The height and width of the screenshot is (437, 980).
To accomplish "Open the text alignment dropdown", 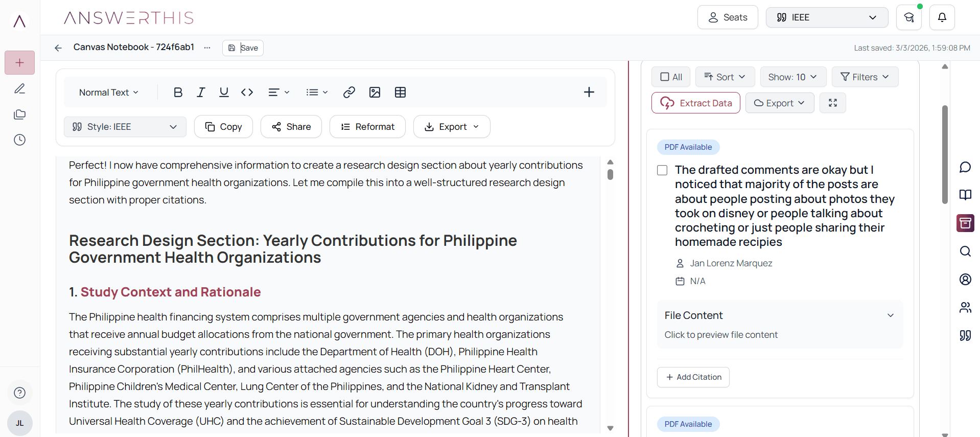I will click(x=279, y=93).
